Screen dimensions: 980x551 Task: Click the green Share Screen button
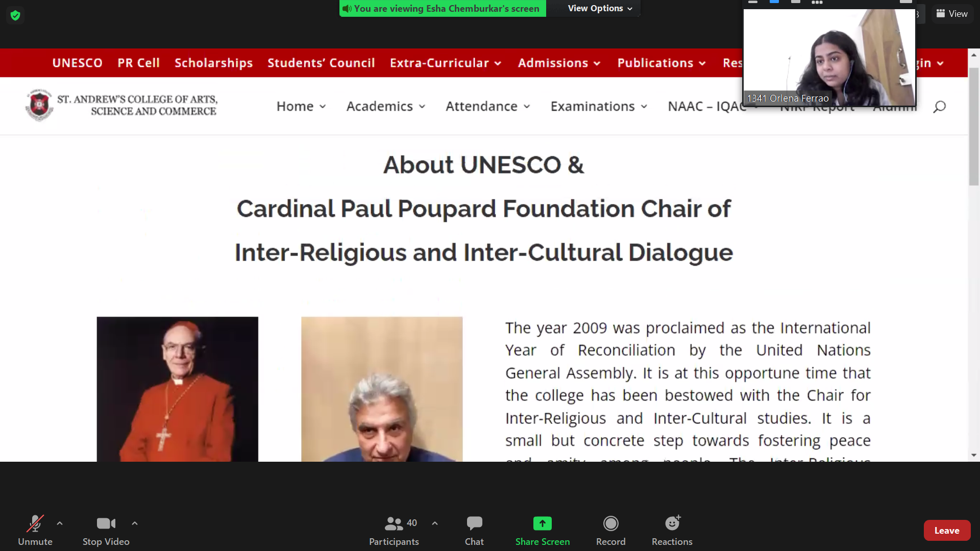pyautogui.click(x=543, y=531)
